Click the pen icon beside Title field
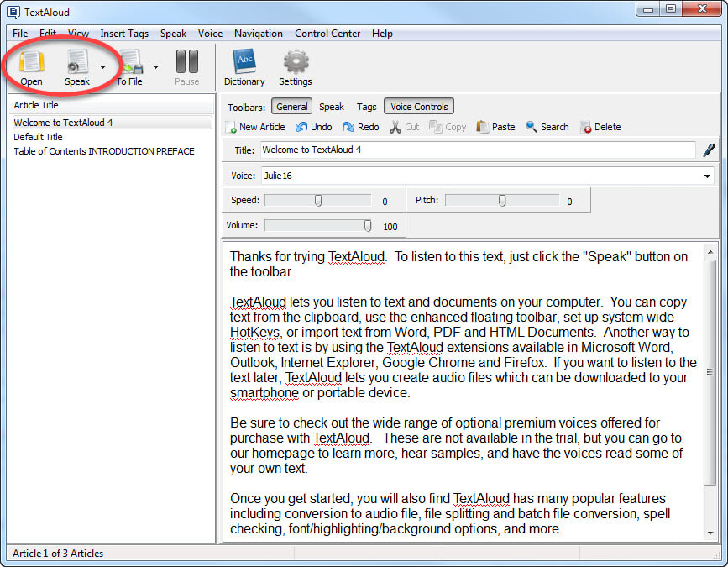Screen dimensions: 728x567 click(x=709, y=150)
